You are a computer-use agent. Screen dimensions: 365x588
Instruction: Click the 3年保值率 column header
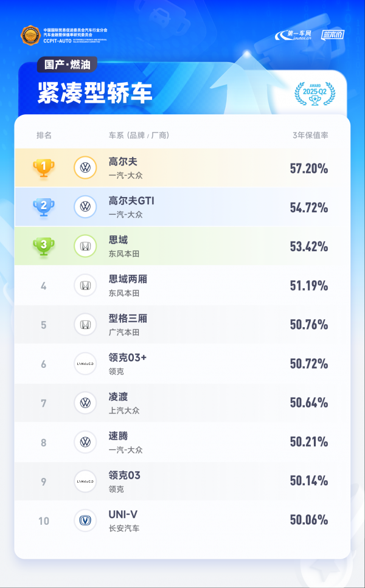310,135
